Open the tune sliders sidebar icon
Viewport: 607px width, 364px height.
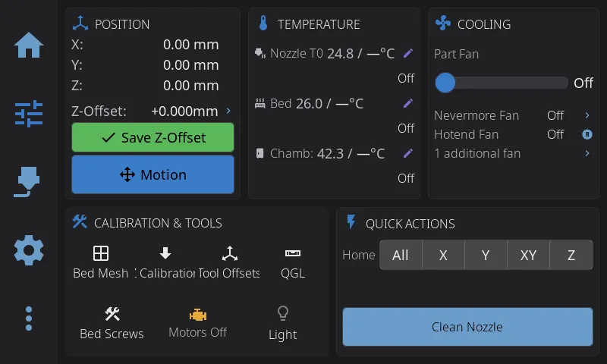[x=29, y=114]
